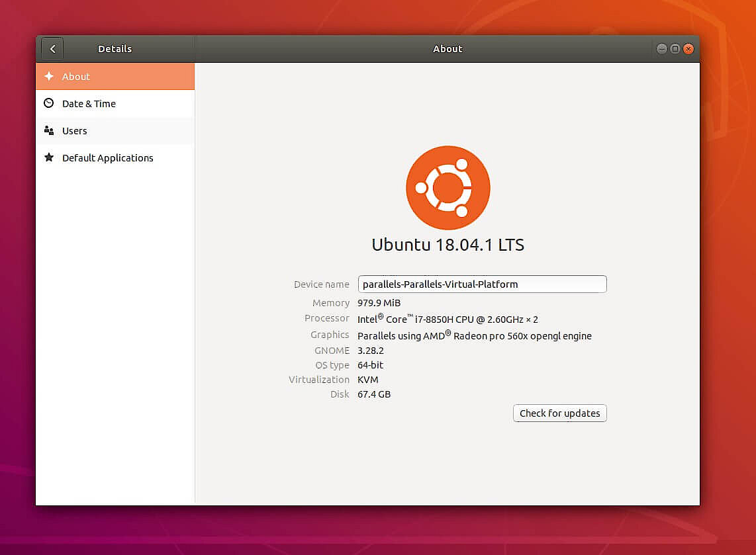Screen dimensions: 756x555
Task: Click the GNOME version 3.28.2 text
Action: click(370, 351)
